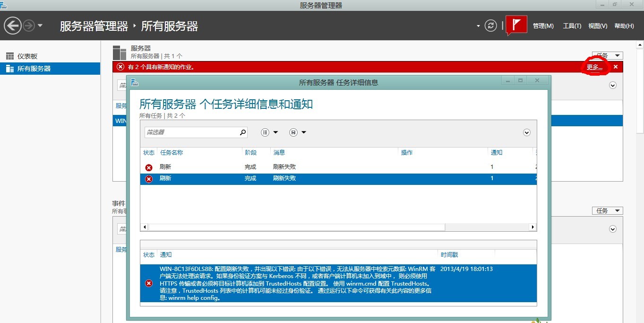Image resolution: width=644 pixels, height=323 pixels.
Task: Open the save query dropdown in dialog
Action: pyautogui.click(x=298, y=132)
